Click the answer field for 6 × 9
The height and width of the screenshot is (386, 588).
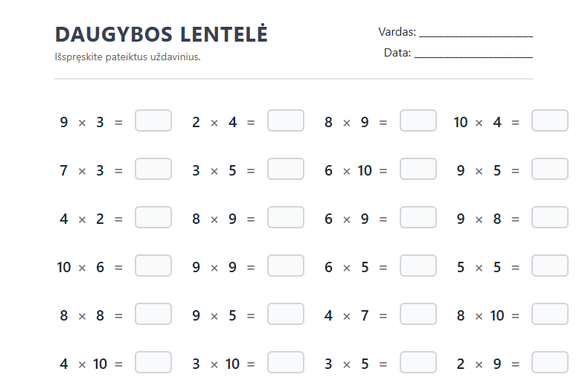tap(418, 218)
